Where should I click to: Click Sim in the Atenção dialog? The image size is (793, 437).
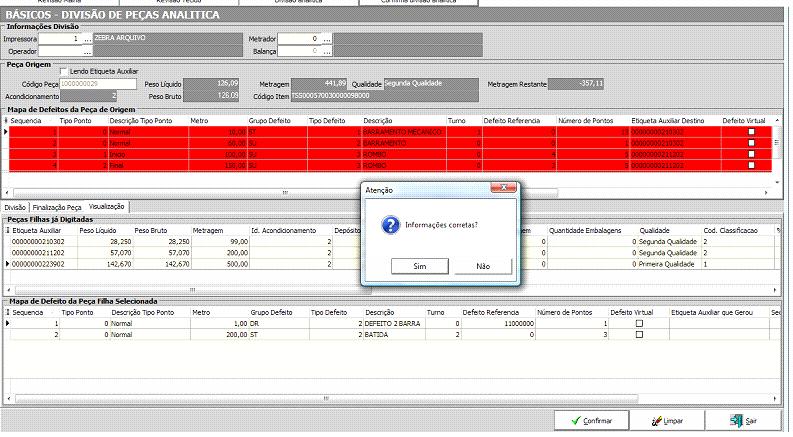pyautogui.click(x=419, y=267)
